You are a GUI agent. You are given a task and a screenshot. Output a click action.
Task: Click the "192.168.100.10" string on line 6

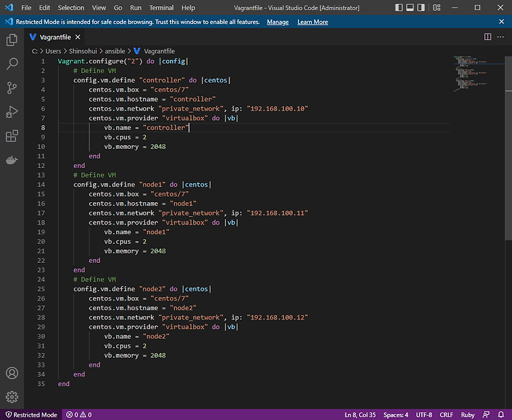point(277,109)
